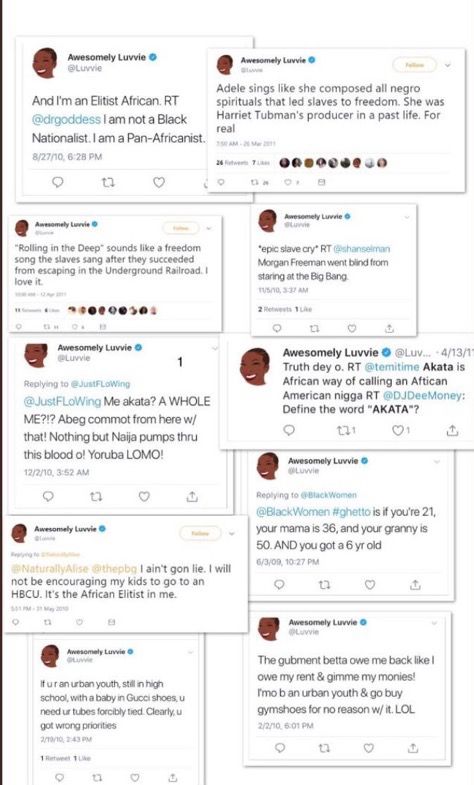Click the liker avatars row under the Adele tweet
The image size is (474, 785).
coord(333,163)
